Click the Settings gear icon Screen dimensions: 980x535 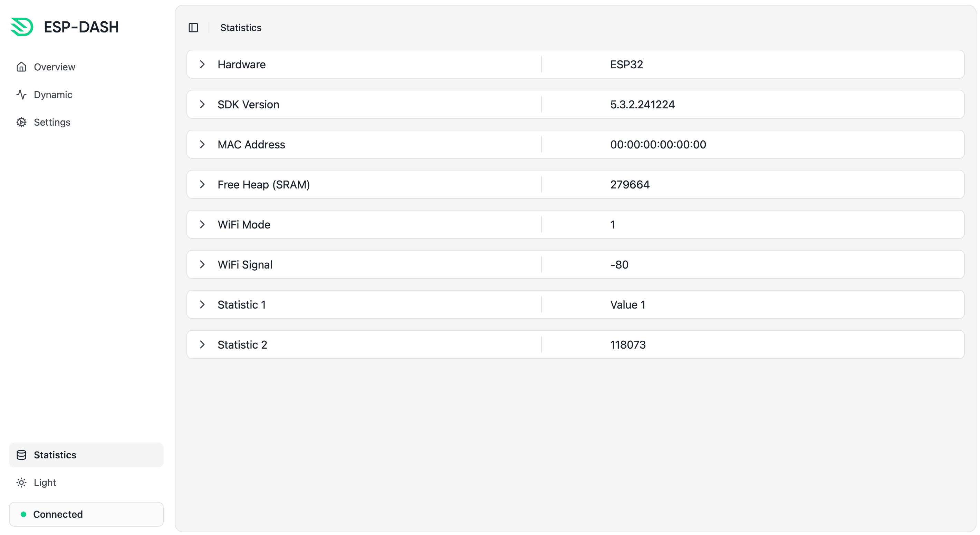[21, 122]
